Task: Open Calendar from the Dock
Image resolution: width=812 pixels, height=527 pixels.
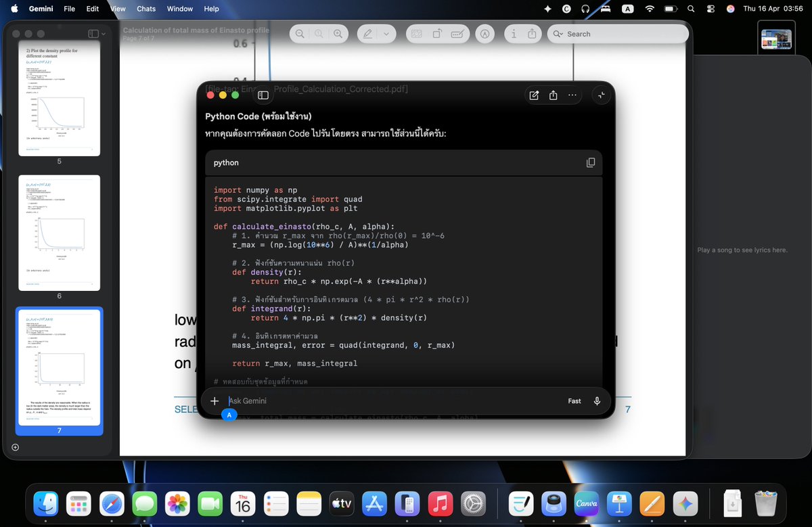Action: click(x=243, y=504)
